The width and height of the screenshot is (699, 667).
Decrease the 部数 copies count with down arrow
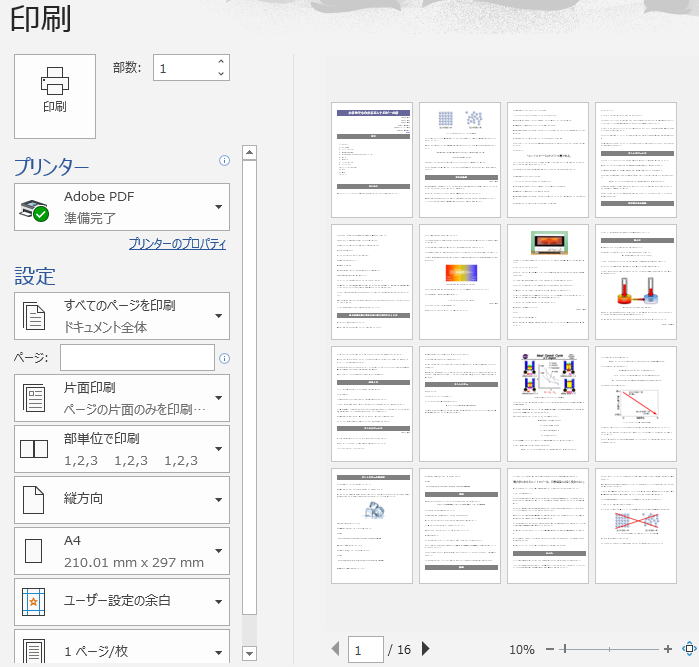(x=221, y=74)
